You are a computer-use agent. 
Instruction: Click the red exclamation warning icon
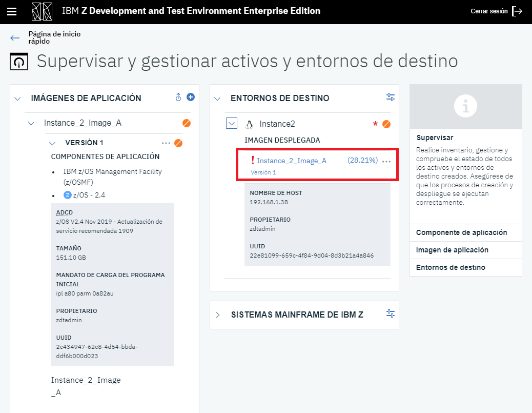coord(253,160)
